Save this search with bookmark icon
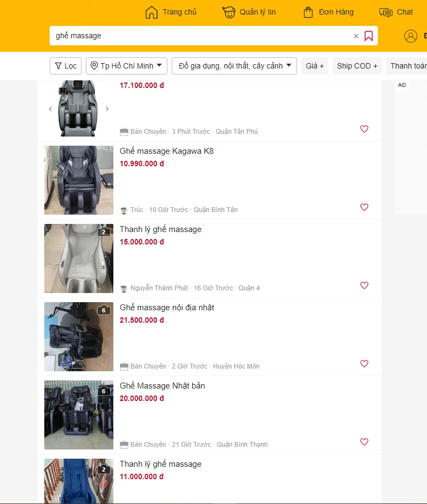Viewport: 427px width, 504px height. tap(369, 36)
